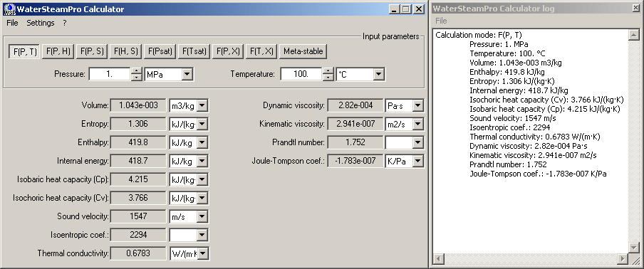Switch to F(T, X) calculation mode

click(261, 52)
